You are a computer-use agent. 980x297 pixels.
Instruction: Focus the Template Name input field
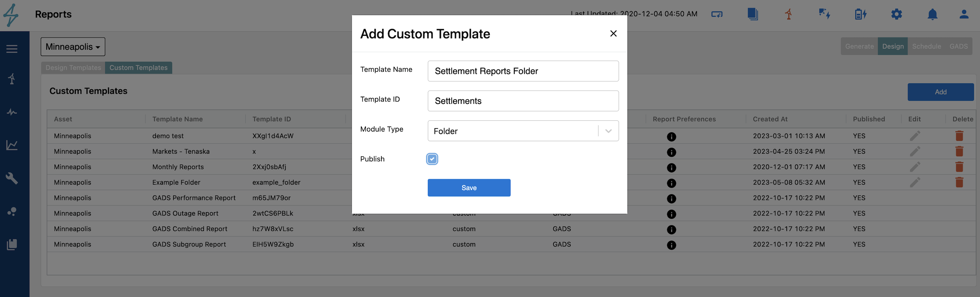[x=523, y=71]
